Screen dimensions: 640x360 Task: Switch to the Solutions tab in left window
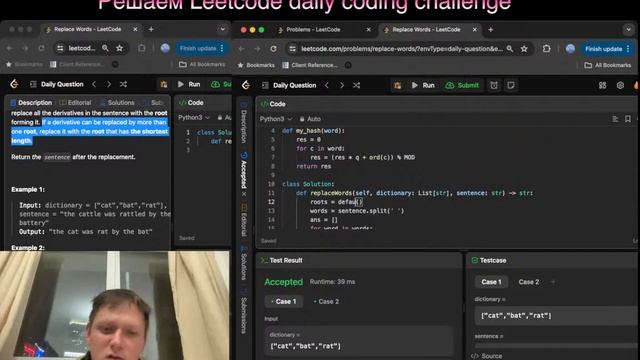(117, 102)
